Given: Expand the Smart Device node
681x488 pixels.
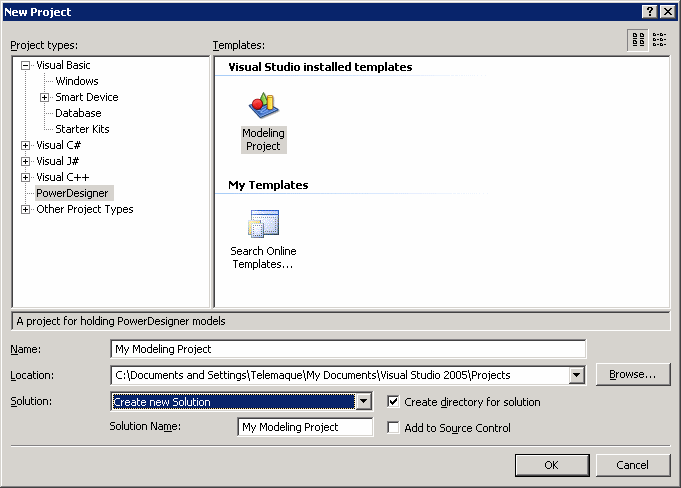Looking at the screenshot, I should click(44, 97).
